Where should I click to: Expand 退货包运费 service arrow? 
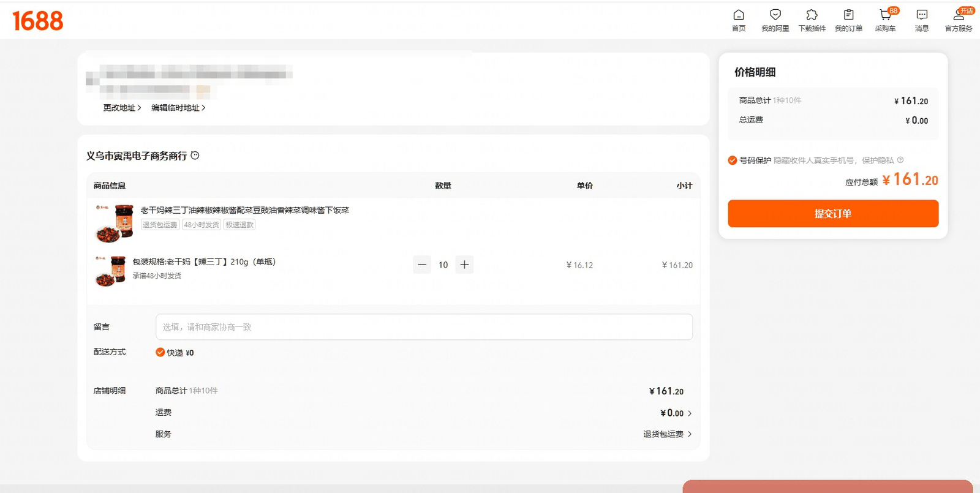[x=690, y=434]
